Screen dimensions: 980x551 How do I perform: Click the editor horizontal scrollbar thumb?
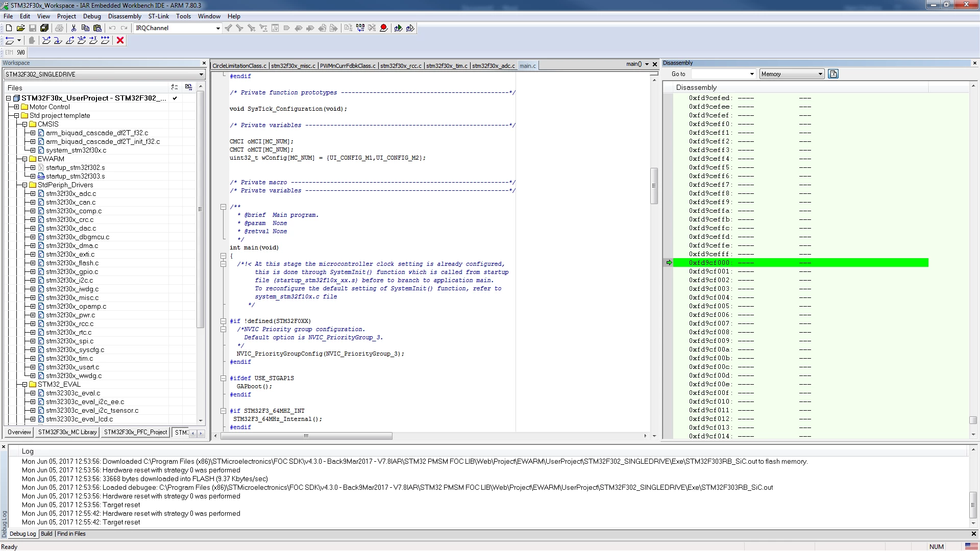[x=306, y=436]
